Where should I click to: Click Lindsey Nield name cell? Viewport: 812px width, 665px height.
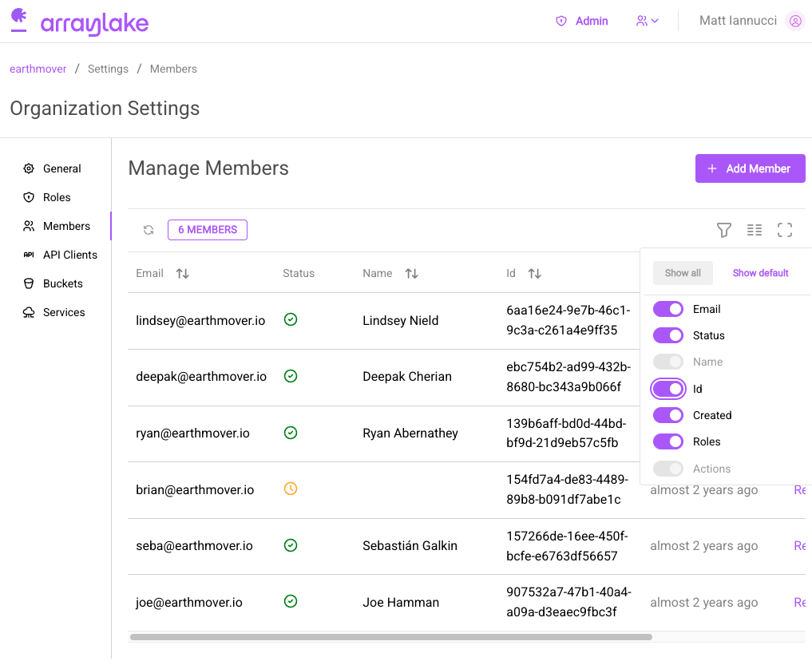click(400, 321)
